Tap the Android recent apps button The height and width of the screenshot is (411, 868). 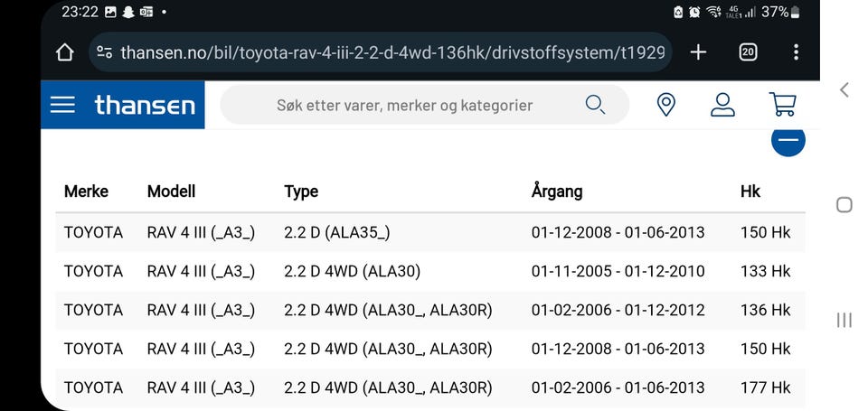tap(844, 320)
